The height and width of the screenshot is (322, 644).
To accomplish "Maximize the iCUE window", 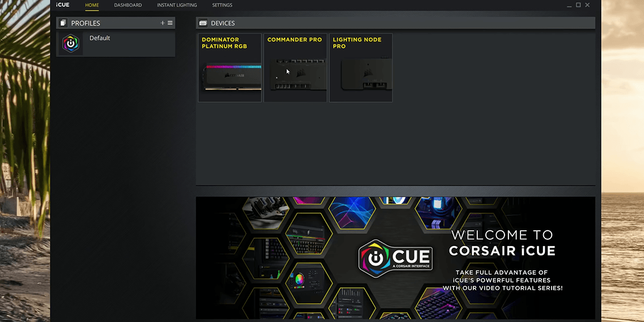I will pyautogui.click(x=578, y=5).
